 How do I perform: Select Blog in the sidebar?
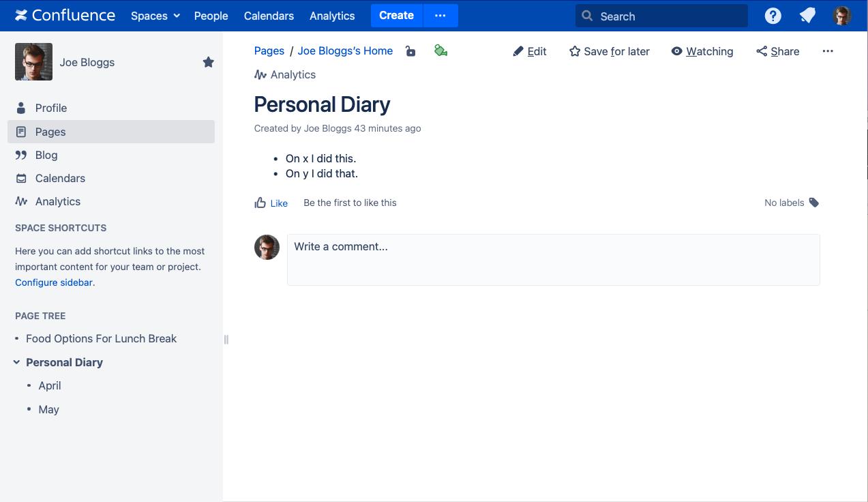pyautogui.click(x=46, y=155)
